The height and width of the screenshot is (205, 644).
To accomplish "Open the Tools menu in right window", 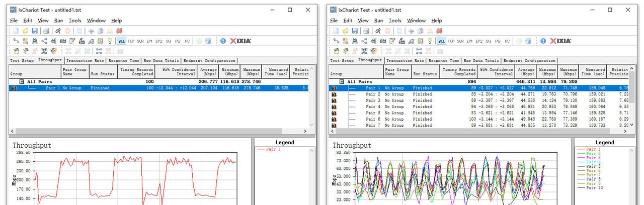I will click(x=394, y=21).
